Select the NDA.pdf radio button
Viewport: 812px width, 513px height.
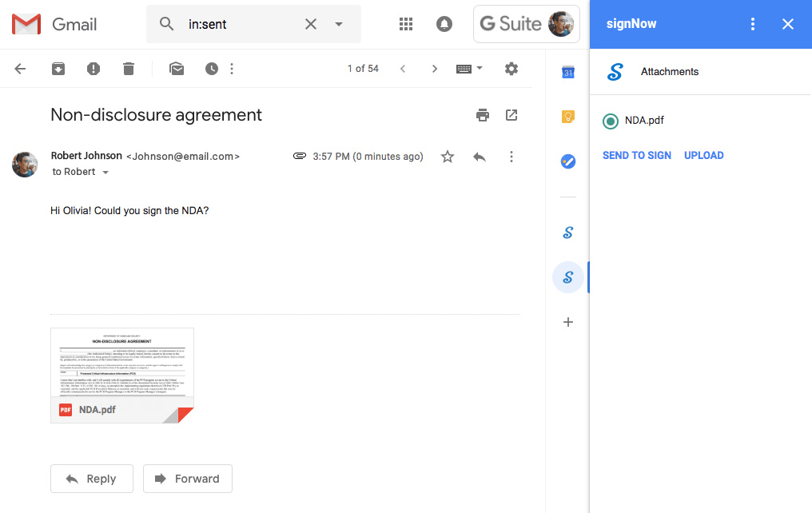611,121
